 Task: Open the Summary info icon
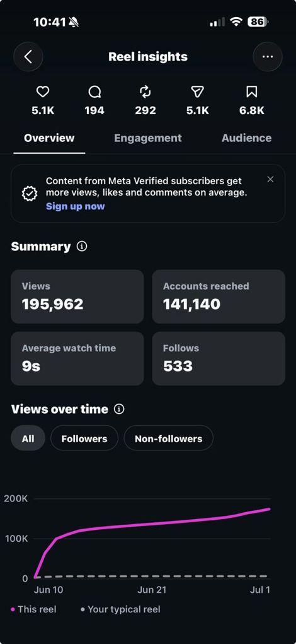(82, 247)
